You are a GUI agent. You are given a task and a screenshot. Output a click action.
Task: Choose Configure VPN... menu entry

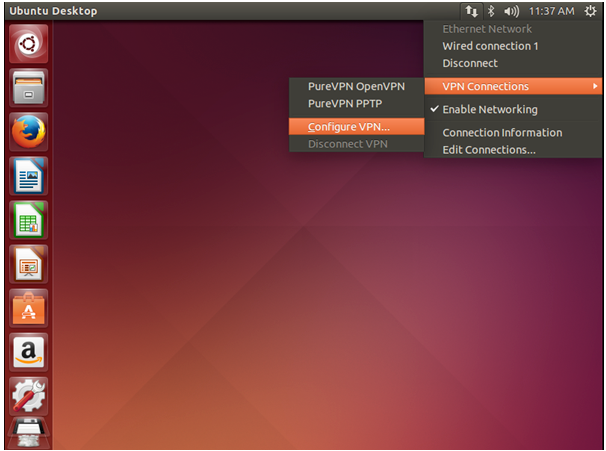point(356,126)
